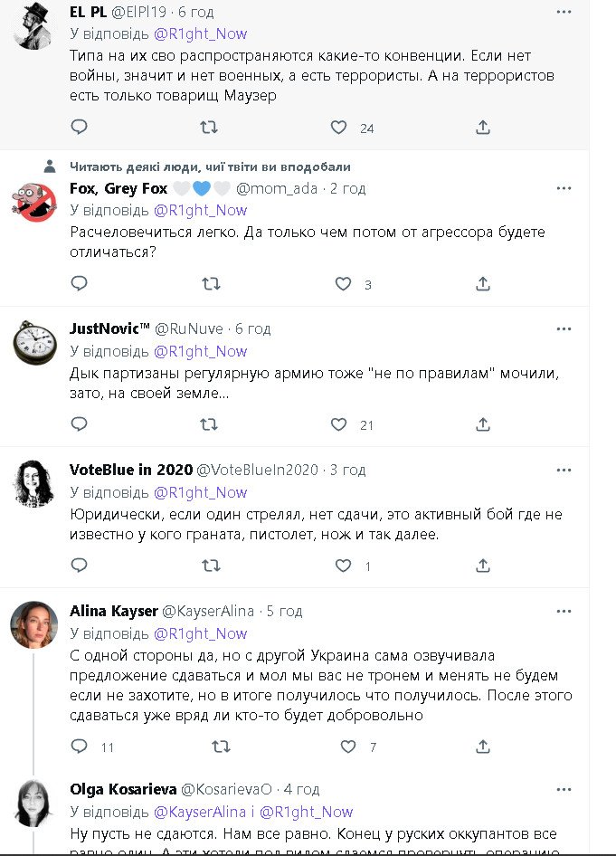Like EL PL's tweet with 24 likes
This screenshot has width=616, height=856.
[338, 128]
